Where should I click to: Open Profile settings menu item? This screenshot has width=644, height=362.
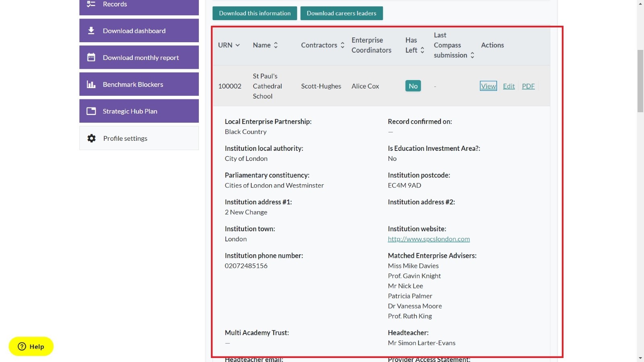click(x=139, y=138)
